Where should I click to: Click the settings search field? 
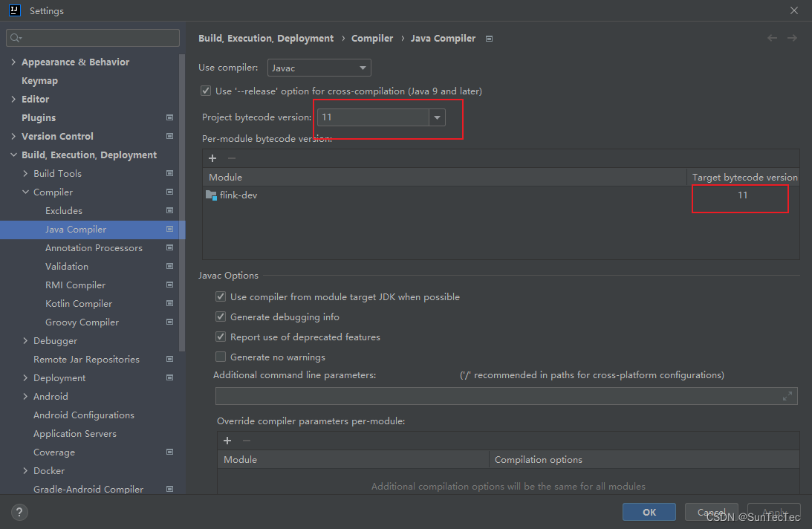tap(92, 37)
